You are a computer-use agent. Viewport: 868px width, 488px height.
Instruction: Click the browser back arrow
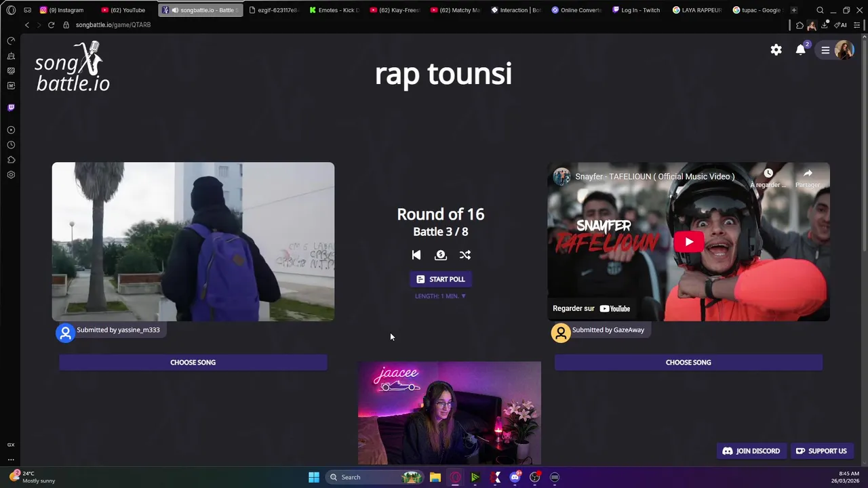[27, 25]
